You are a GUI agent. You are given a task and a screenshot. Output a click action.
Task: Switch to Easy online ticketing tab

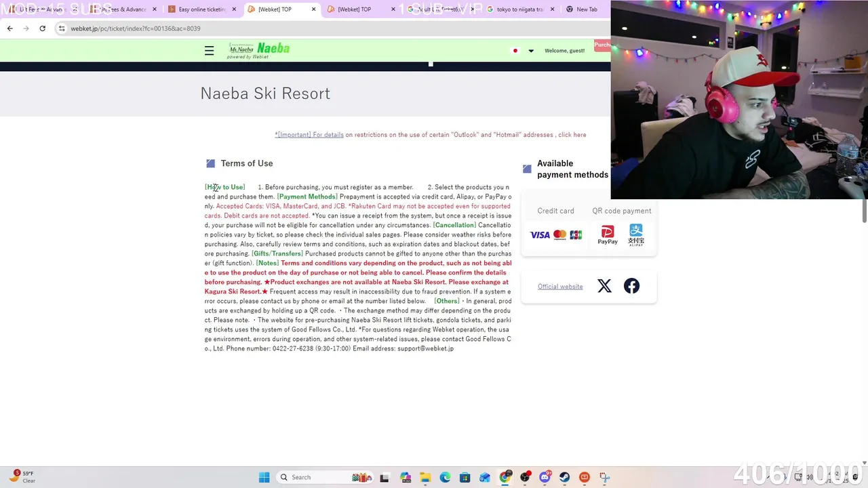(x=202, y=9)
